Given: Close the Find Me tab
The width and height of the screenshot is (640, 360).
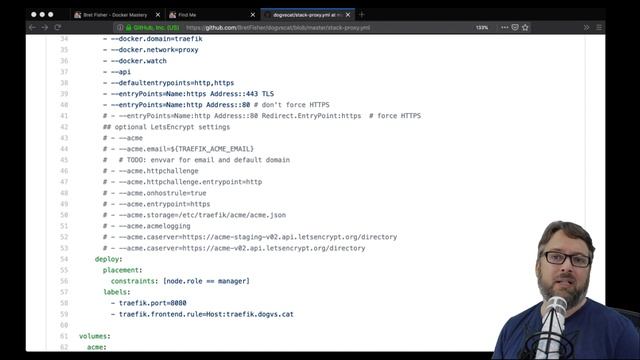Looking at the screenshot, I should point(253,15).
